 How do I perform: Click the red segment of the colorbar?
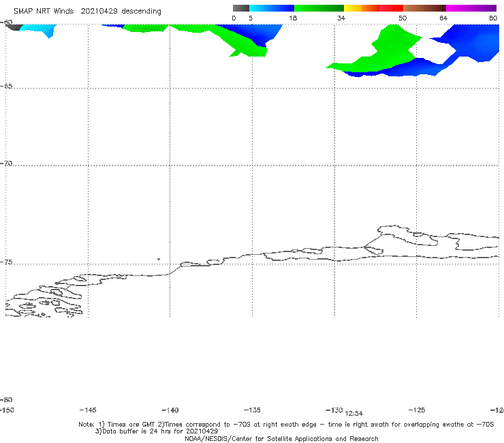point(391,8)
